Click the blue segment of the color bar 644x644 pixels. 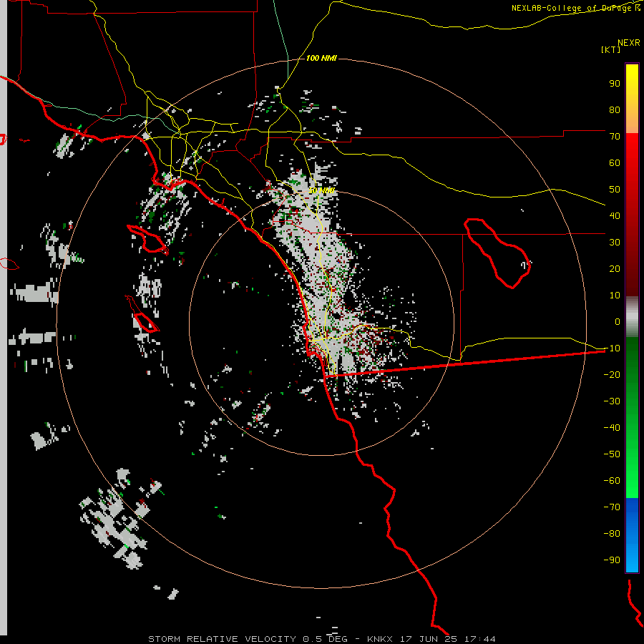632,535
